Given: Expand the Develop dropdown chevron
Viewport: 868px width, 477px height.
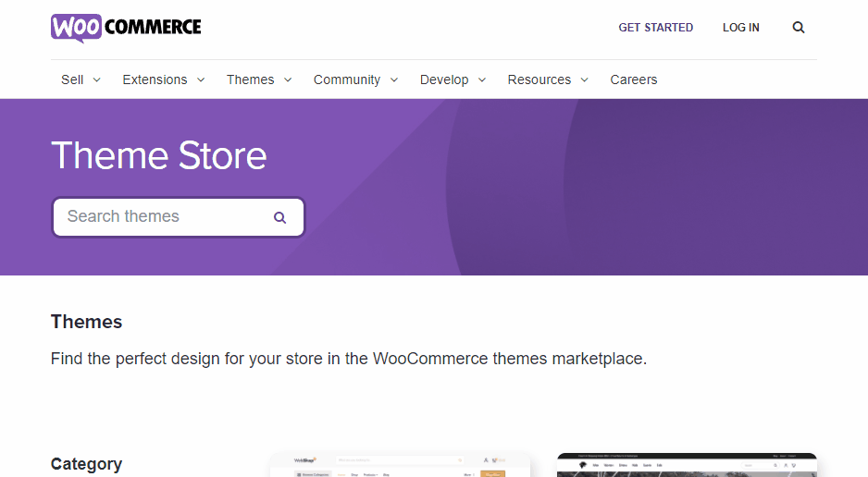Looking at the screenshot, I should point(482,80).
